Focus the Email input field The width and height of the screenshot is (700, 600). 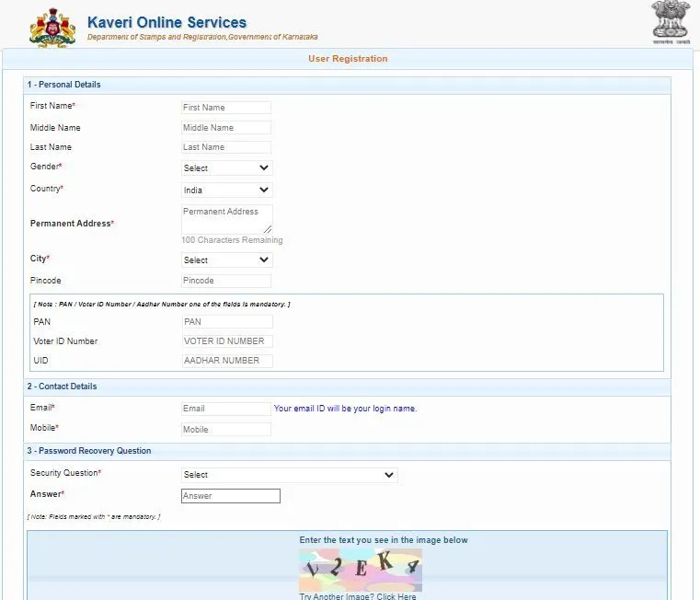[226, 409]
